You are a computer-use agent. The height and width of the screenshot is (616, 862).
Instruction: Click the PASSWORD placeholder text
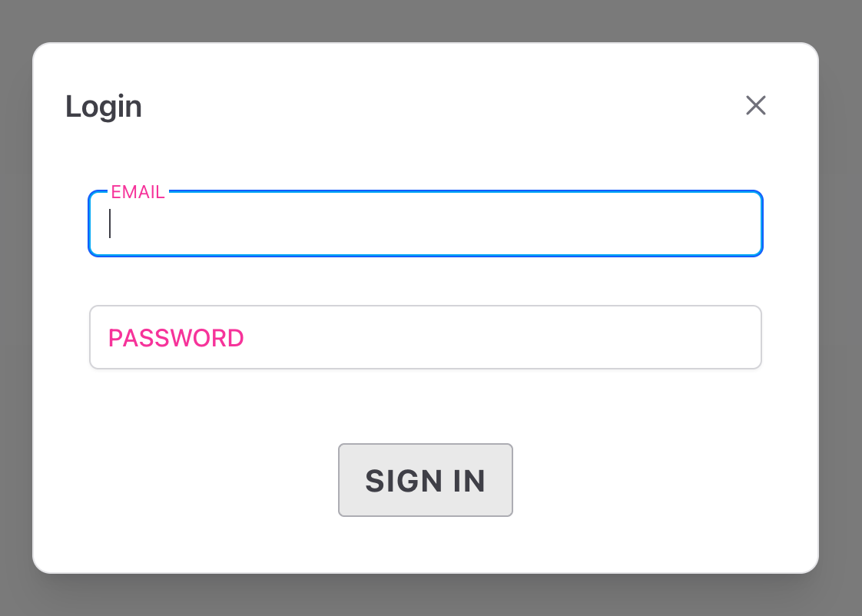tap(176, 337)
